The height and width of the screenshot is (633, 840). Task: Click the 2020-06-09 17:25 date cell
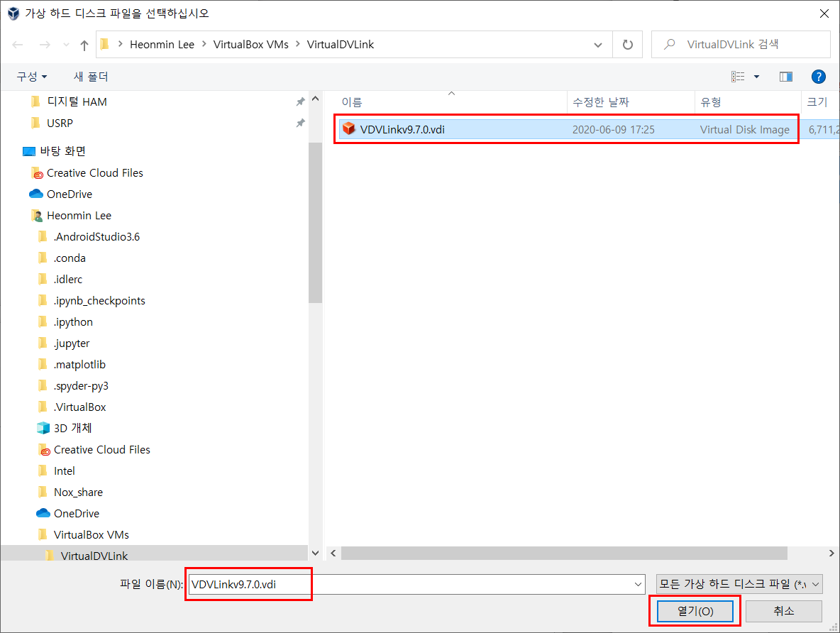(x=614, y=130)
